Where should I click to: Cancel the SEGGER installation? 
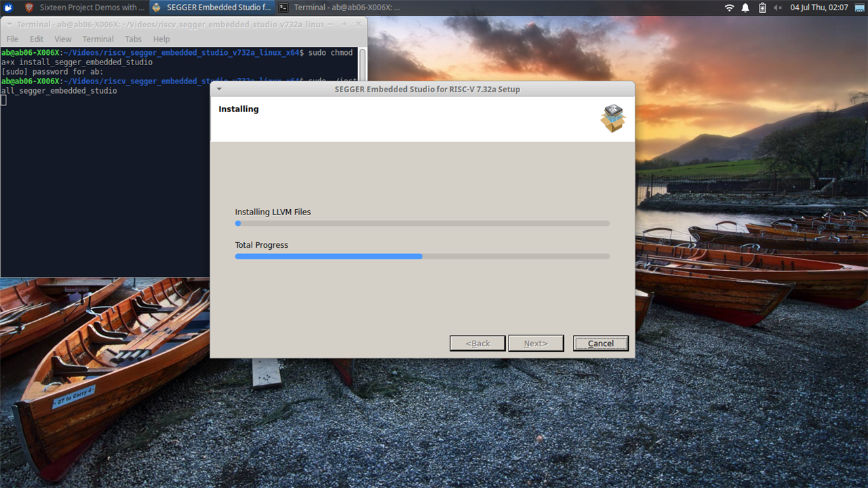601,343
